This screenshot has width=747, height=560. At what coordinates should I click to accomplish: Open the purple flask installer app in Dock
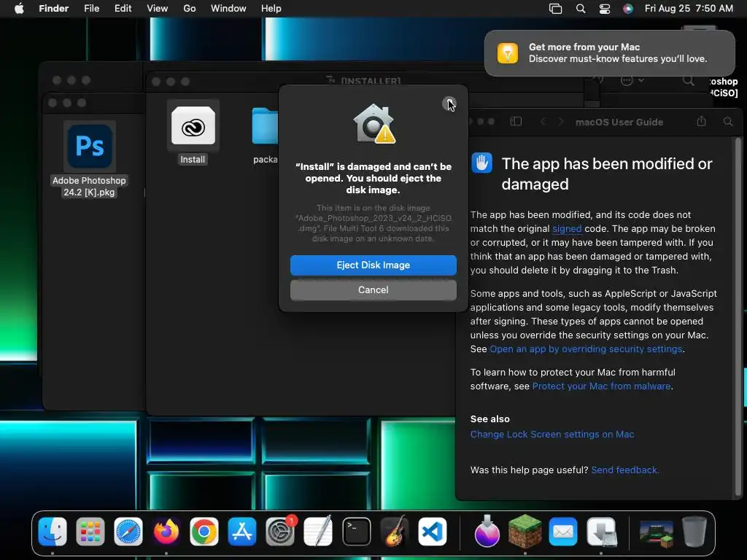coord(487,532)
